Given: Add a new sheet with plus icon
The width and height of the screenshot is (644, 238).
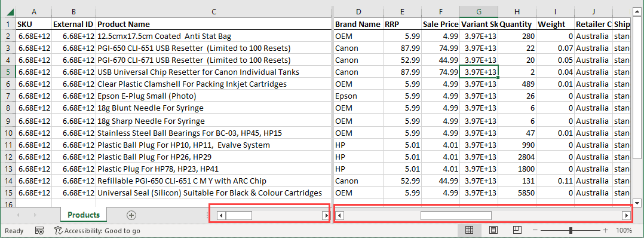Looking at the screenshot, I should pyautogui.click(x=131, y=215).
